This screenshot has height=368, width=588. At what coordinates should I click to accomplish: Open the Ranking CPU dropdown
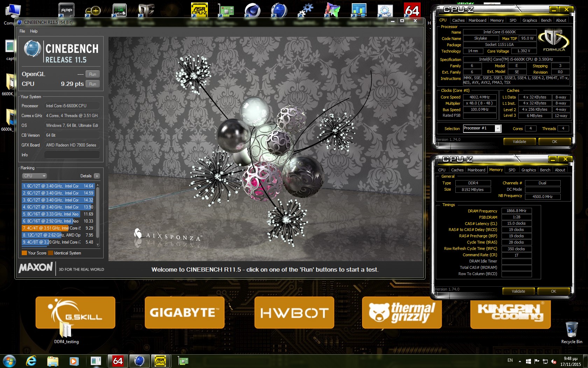click(34, 176)
